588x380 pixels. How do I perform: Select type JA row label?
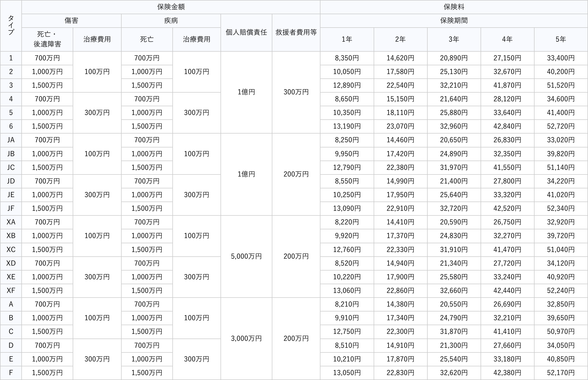pos(11,140)
